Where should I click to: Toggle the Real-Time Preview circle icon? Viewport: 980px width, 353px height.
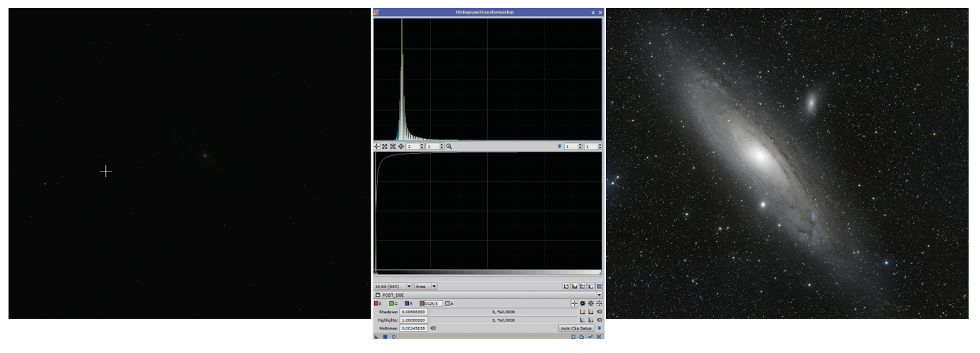[393, 337]
